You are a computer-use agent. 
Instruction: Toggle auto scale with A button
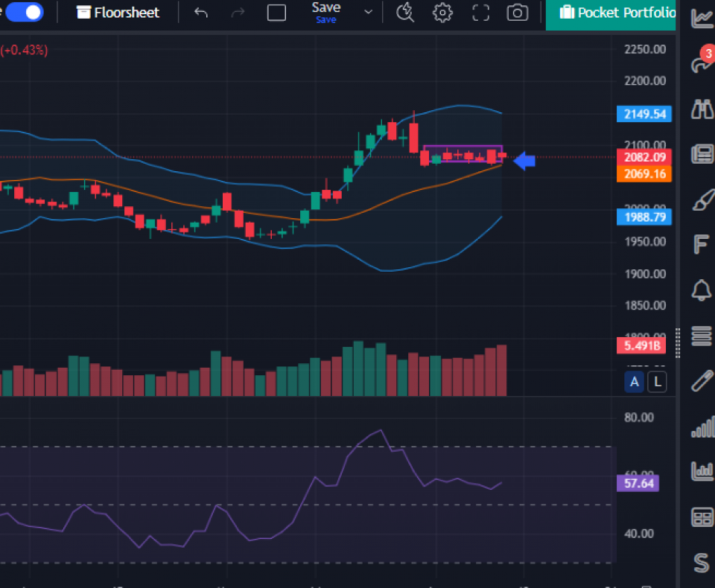tap(635, 383)
